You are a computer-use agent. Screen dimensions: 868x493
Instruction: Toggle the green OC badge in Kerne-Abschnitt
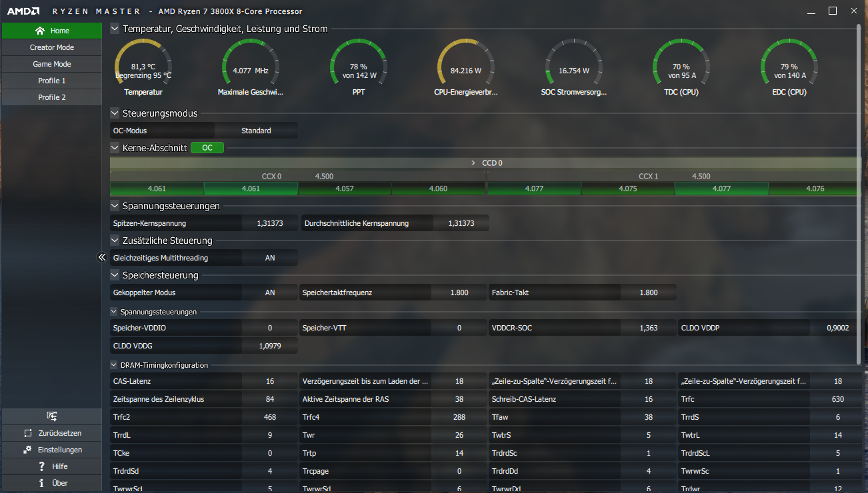coord(207,148)
